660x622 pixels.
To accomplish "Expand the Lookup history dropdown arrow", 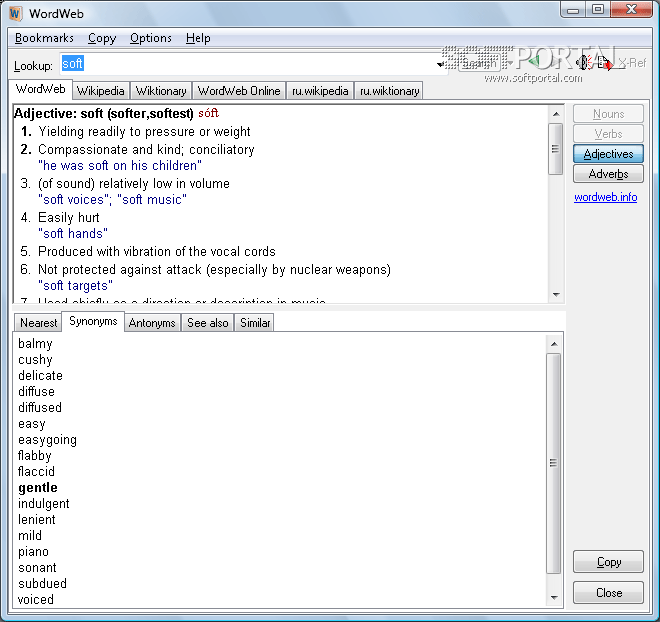I will [440, 64].
